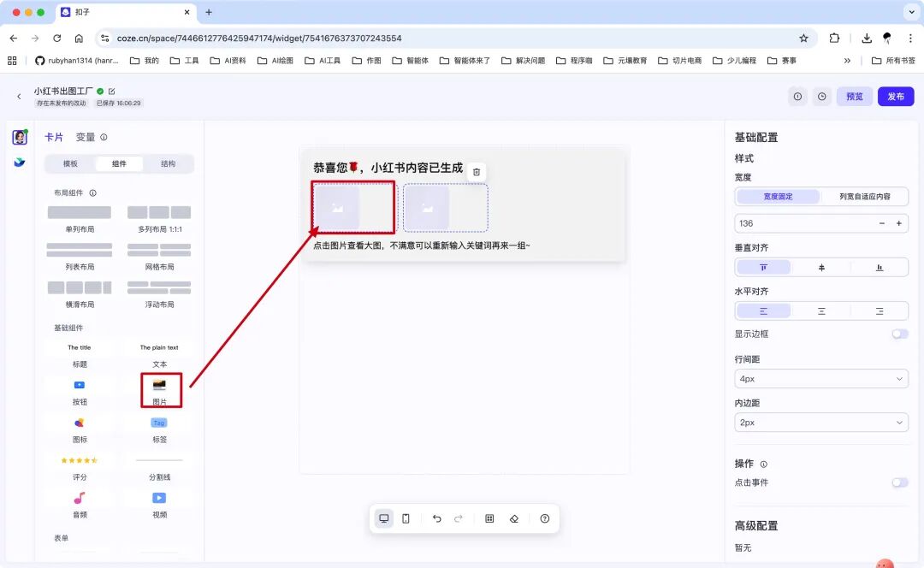This screenshot has height=568, width=924.
Task: Enable the 点击事件 switch
Action: (x=899, y=482)
